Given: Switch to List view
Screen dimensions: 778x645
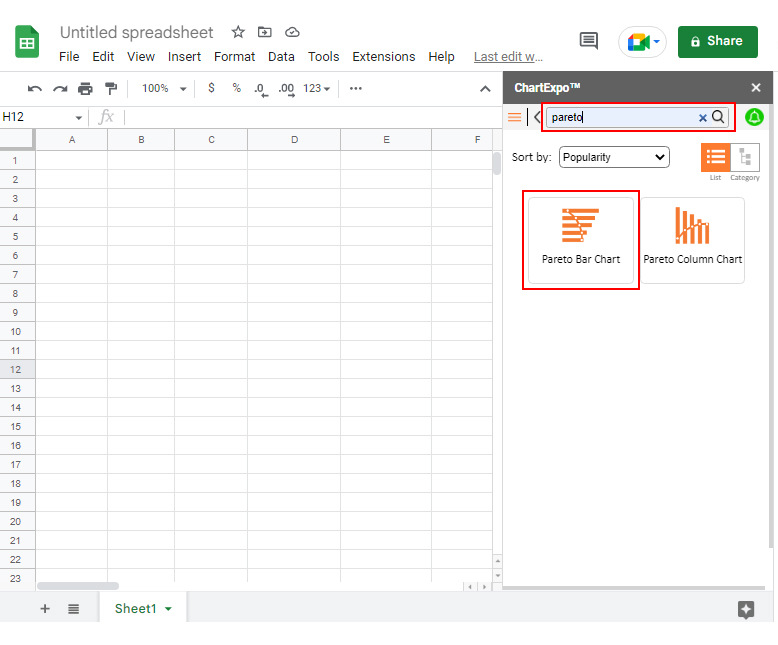Looking at the screenshot, I should click(x=715, y=158).
